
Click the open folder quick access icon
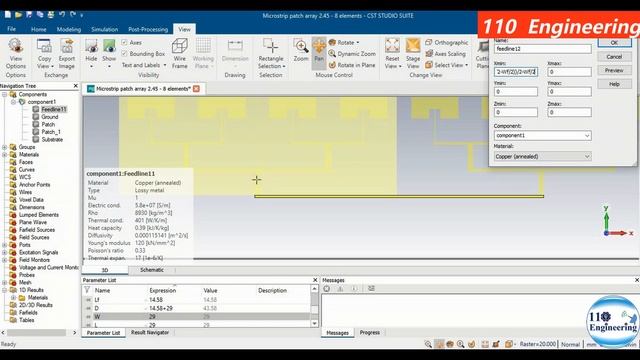coord(18,15)
